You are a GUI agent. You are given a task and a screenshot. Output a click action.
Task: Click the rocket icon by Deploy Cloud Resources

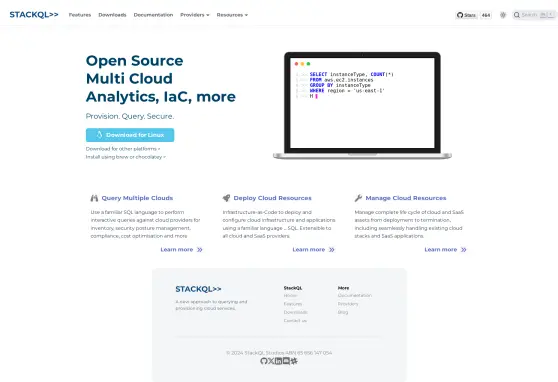226,198
